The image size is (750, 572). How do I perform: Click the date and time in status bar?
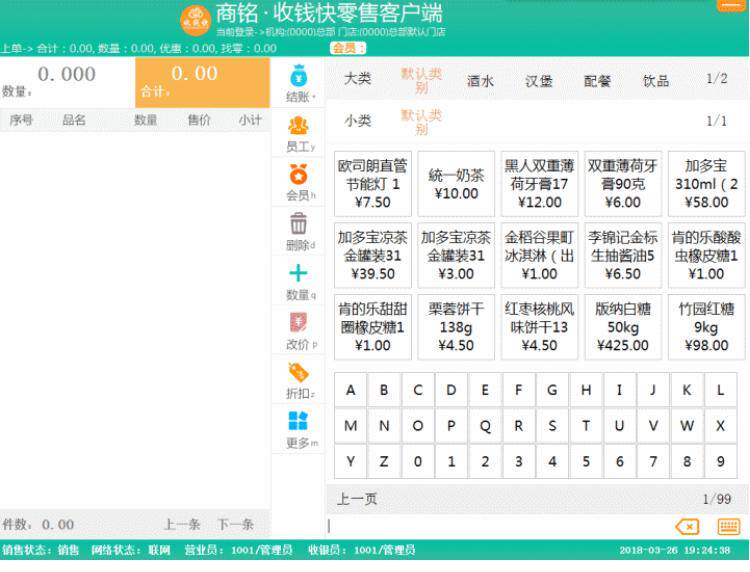(675, 550)
